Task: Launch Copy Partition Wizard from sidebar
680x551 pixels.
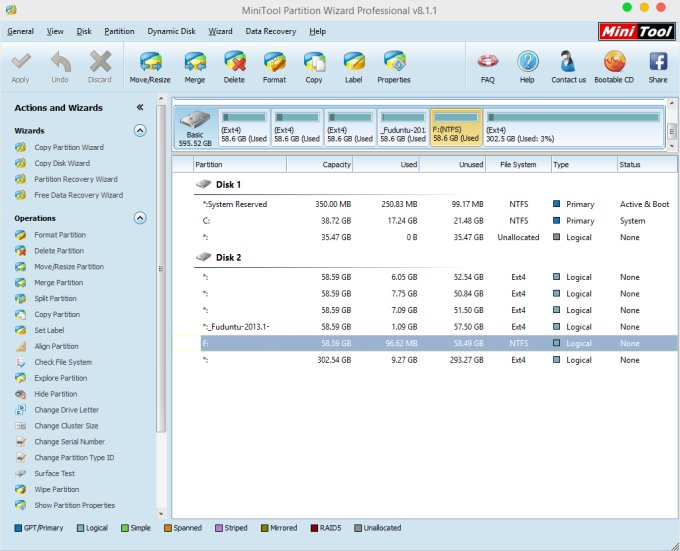Action: [69, 147]
